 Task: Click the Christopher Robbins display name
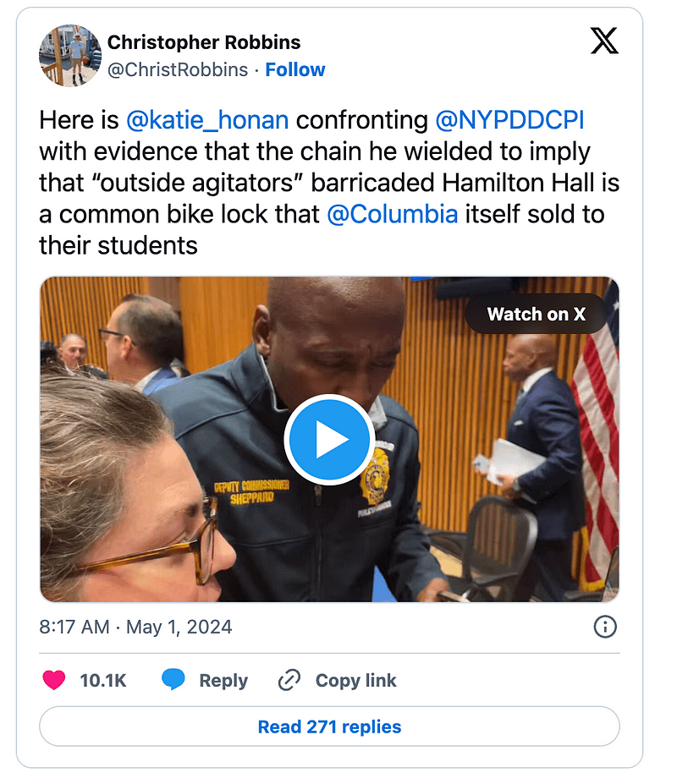[x=204, y=42]
